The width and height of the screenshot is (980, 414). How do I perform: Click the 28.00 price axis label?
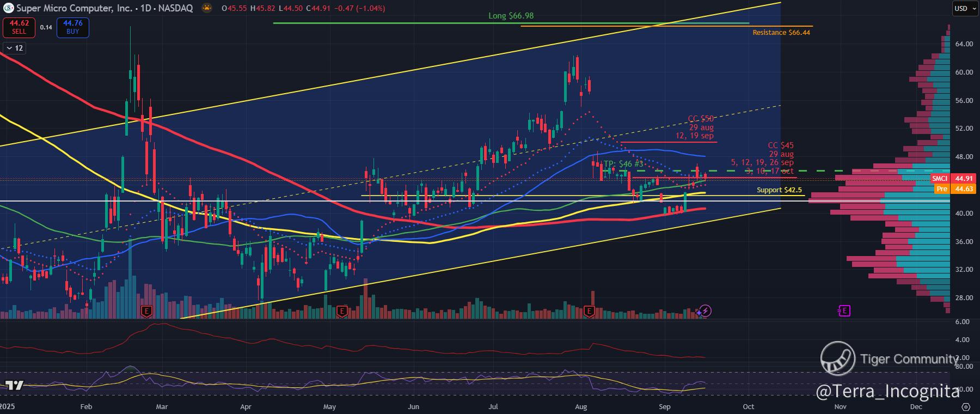pos(963,298)
